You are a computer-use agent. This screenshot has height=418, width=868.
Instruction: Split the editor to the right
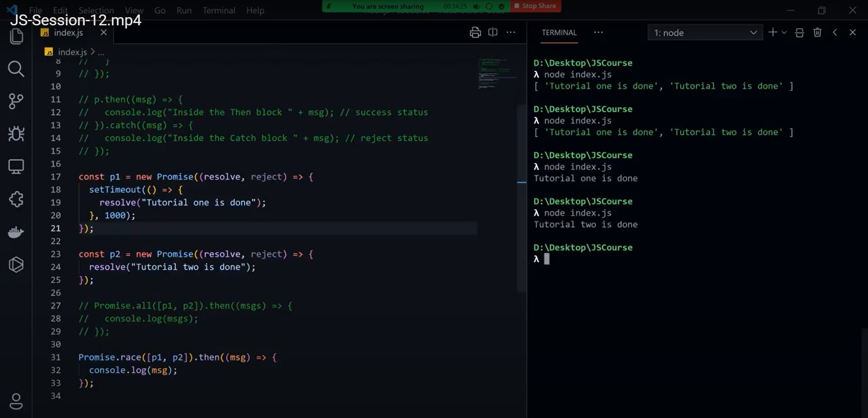tap(493, 33)
